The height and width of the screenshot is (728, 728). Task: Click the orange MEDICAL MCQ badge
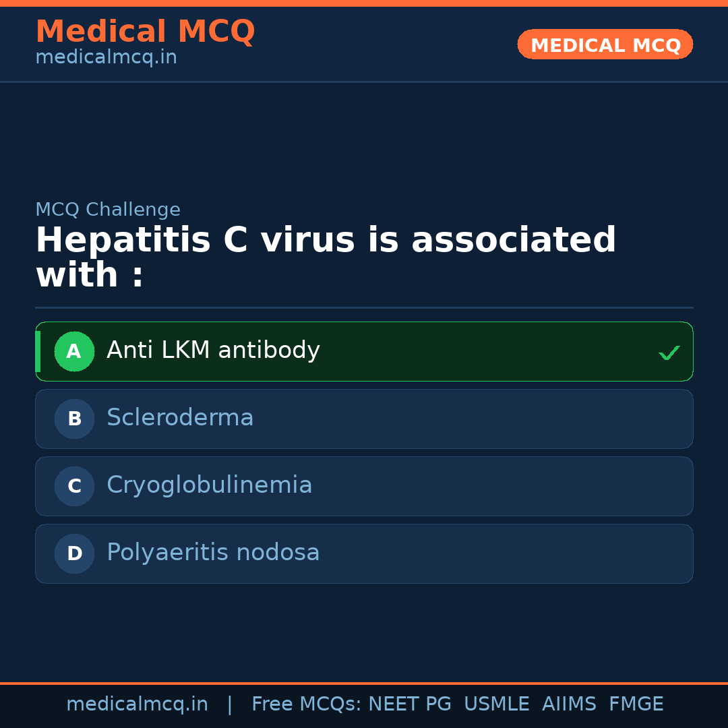tap(605, 44)
